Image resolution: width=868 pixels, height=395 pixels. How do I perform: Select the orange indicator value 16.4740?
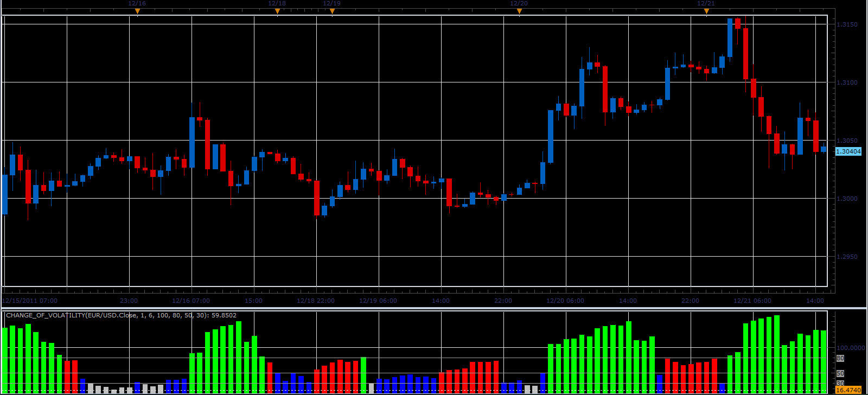point(848,390)
